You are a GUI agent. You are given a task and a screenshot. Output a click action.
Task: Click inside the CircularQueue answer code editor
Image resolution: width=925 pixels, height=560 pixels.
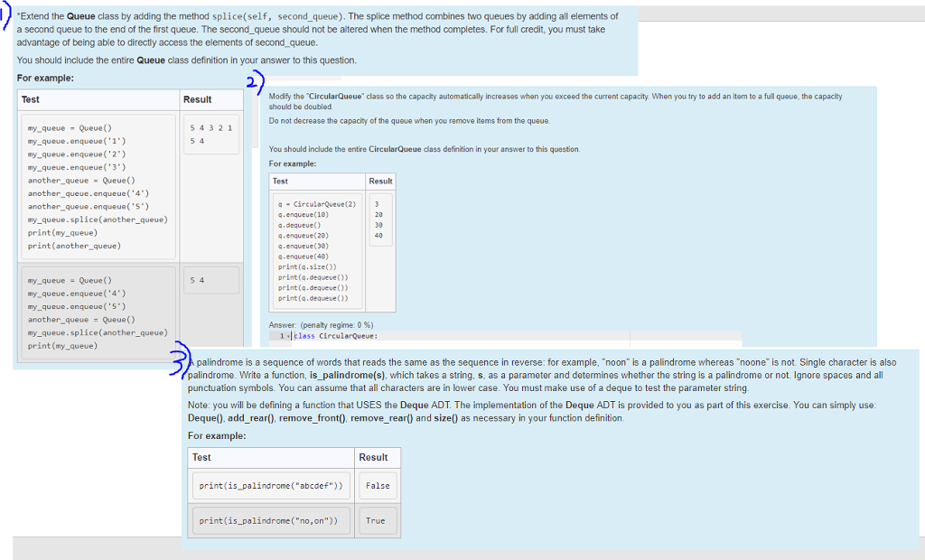pos(497,336)
